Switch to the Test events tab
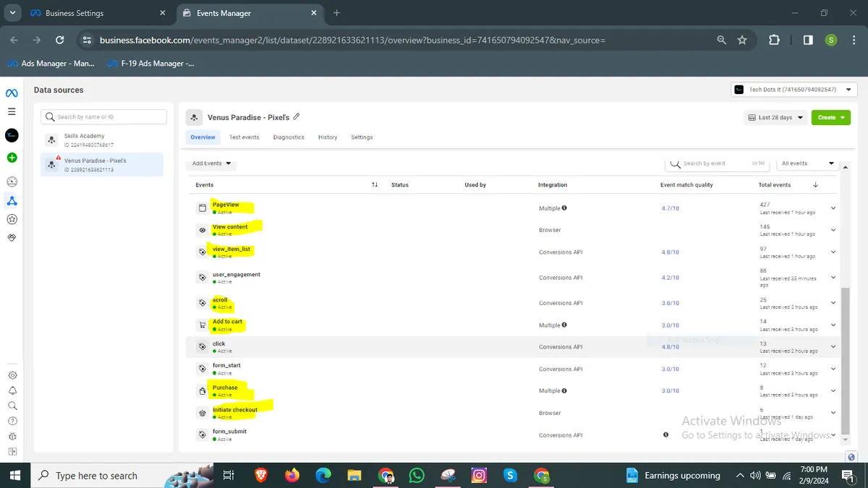Screen dimensions: 868x488 point(244,137)
